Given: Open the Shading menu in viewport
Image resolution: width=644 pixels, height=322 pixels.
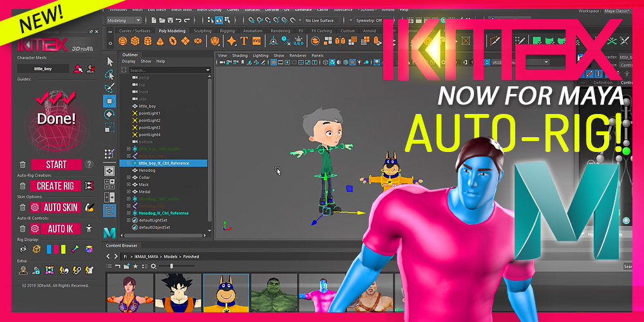Looking at the screenshot, I should pyautogui.click(x=240, y=55).
